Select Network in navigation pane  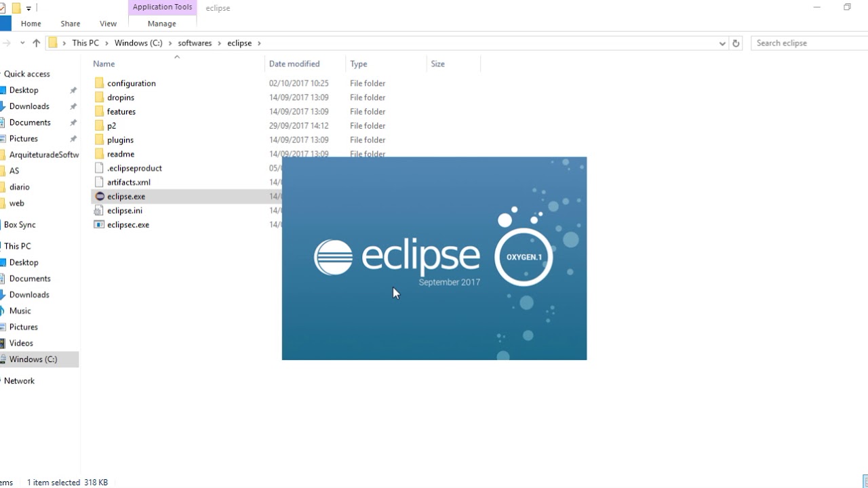pyautogui.click(x=19, y=381)
